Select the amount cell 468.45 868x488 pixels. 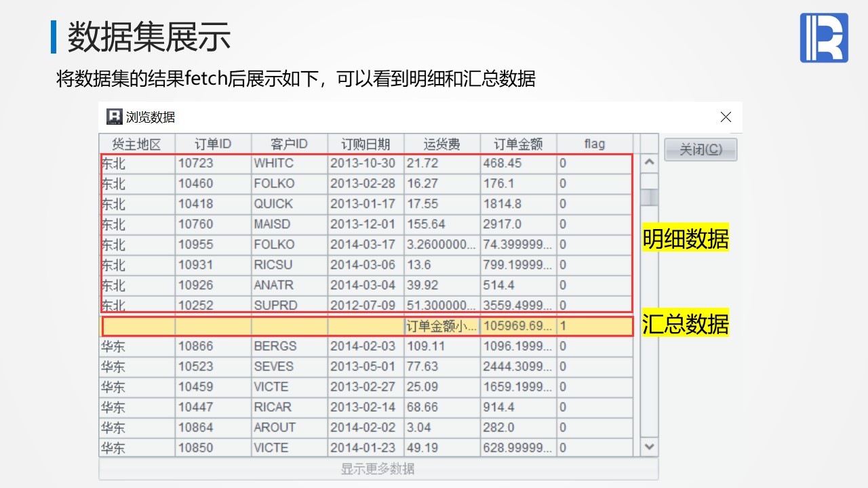click(519, 163)
